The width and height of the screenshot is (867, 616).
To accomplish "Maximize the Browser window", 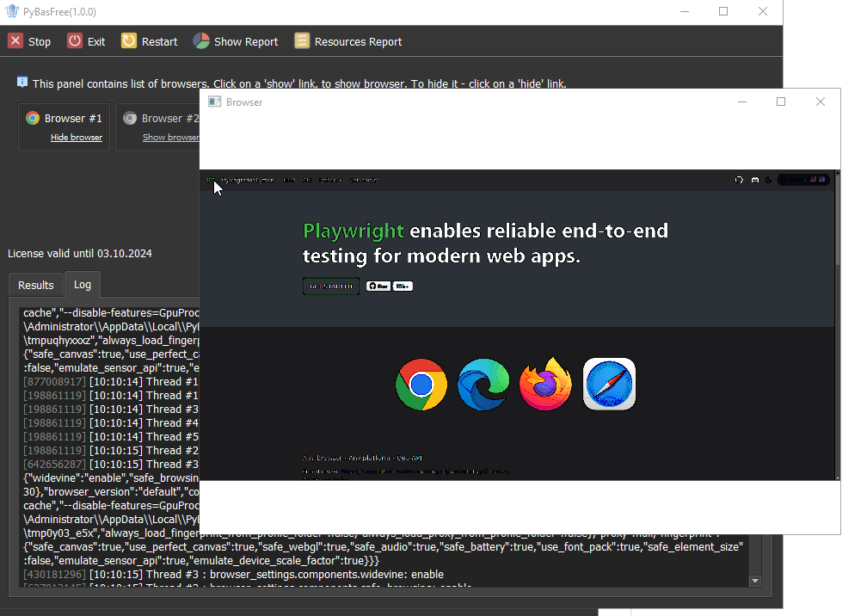I will pyautogui.click(x=781, y=102).
